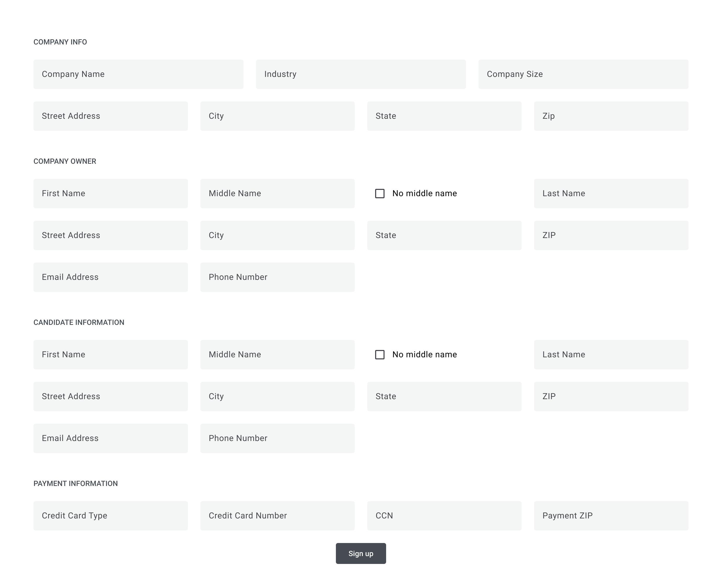Click the CANDIDATE INFORMATION section heading

coord(79,323)
